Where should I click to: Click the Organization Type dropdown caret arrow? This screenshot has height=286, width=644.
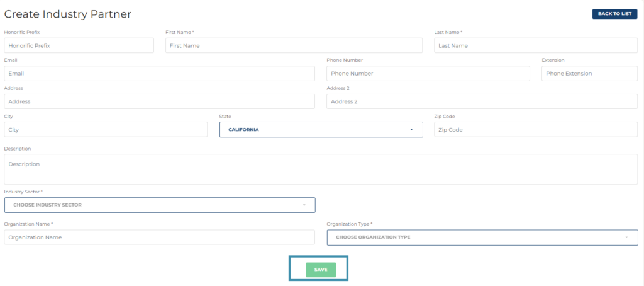(626, 237)
